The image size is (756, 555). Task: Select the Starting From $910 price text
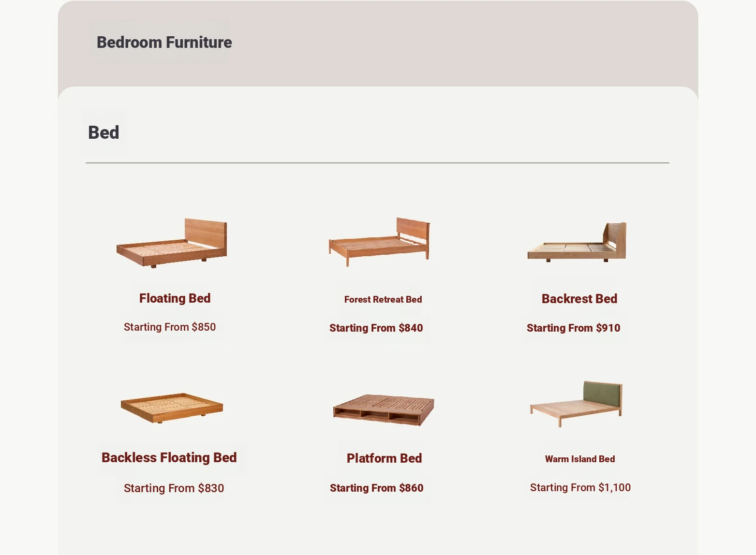(574, 328)
